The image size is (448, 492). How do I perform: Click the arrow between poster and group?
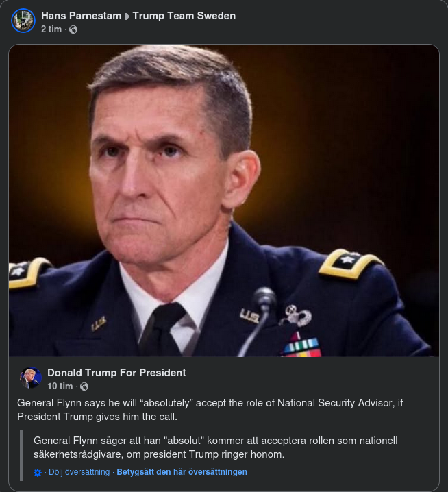(x=127, y=16)
